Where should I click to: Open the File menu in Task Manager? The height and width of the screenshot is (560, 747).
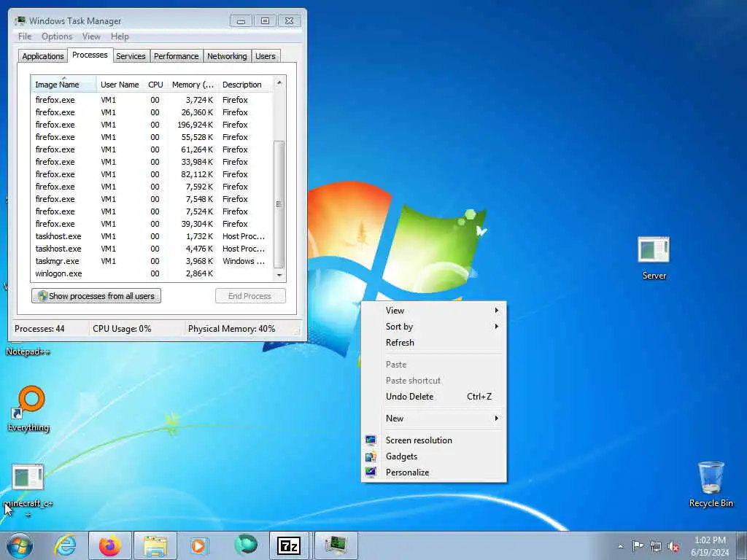[25, 36]
